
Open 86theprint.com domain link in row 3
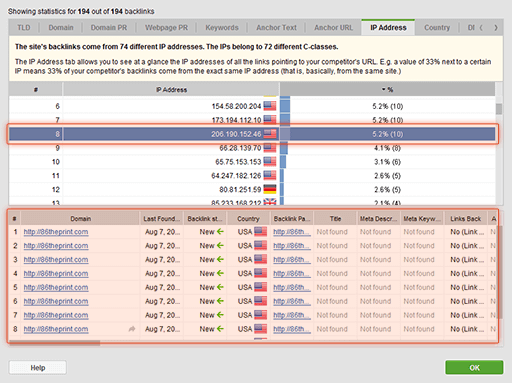(56, 260)
